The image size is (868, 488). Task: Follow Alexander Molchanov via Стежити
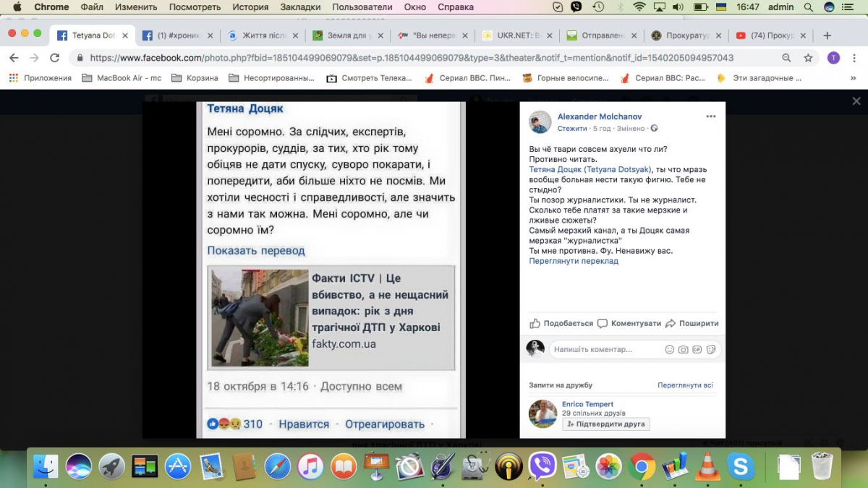[571, 128]
